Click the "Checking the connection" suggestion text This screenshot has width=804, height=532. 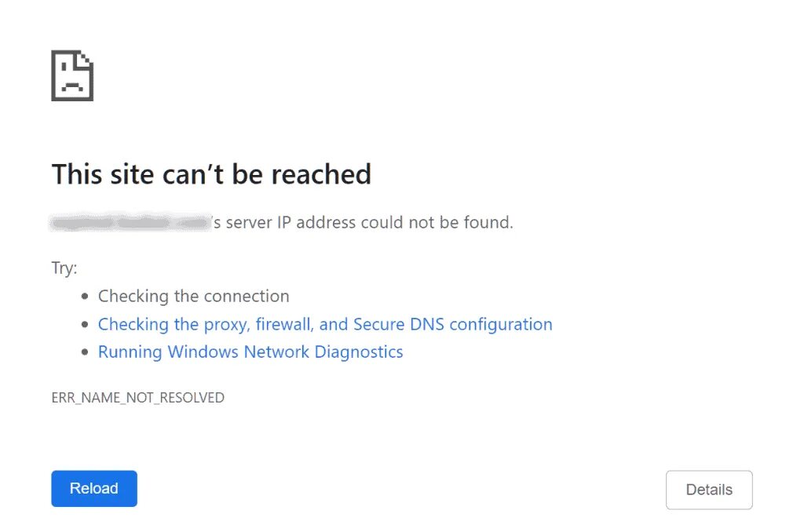pyautogui.click(x=193, y=297)
